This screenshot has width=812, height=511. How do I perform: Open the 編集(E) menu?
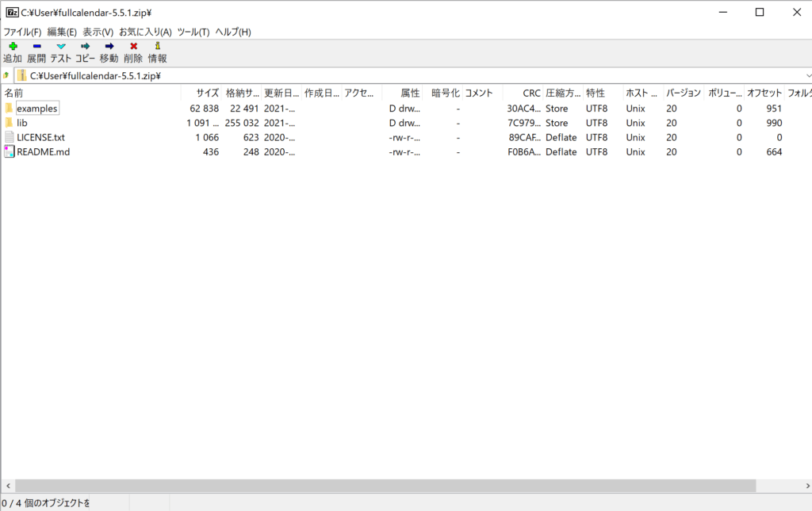coord(62,32)
